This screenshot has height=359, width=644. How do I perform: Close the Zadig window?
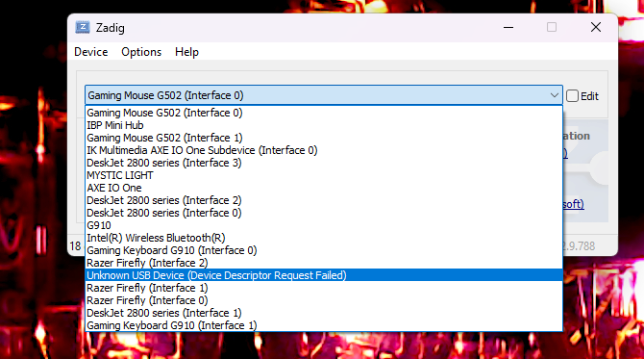coord(596,28)
